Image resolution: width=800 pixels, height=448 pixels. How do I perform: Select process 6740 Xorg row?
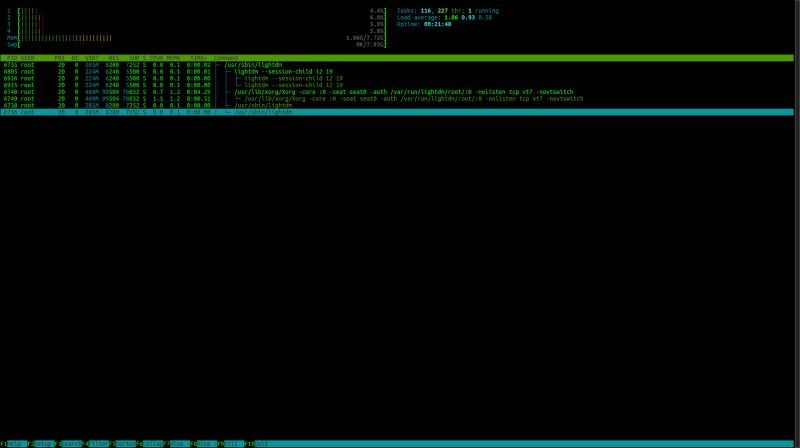coord(397,92)
